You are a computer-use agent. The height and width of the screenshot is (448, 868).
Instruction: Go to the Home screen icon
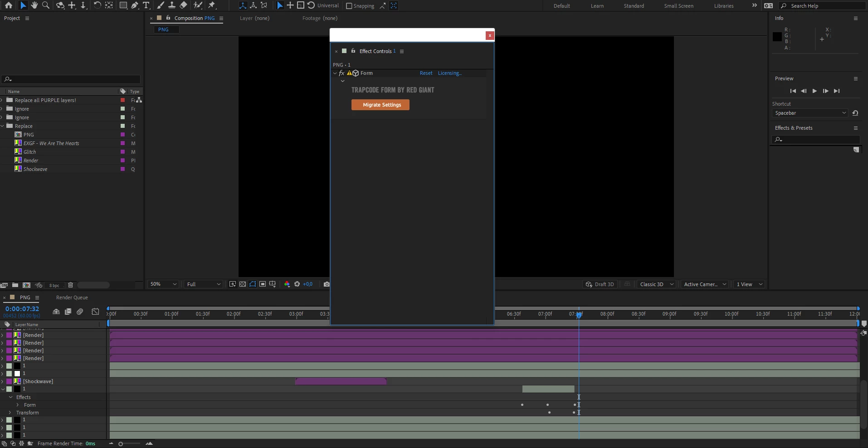(x=8, y=5)
